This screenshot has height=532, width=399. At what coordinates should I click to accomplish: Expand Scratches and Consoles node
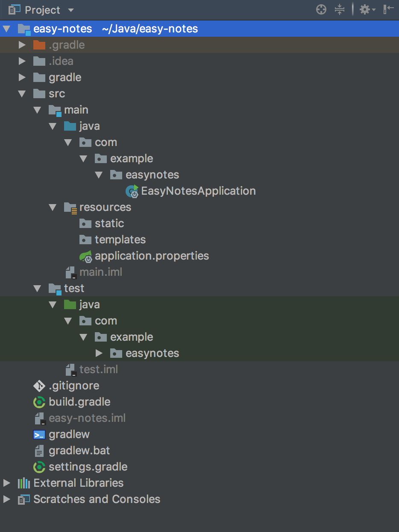[6, 500]
